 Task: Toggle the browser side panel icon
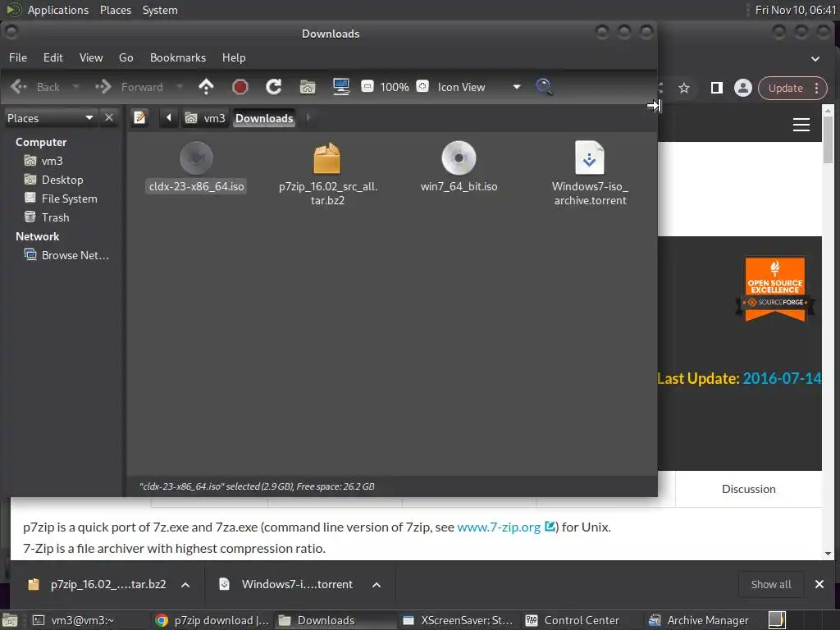717,88
